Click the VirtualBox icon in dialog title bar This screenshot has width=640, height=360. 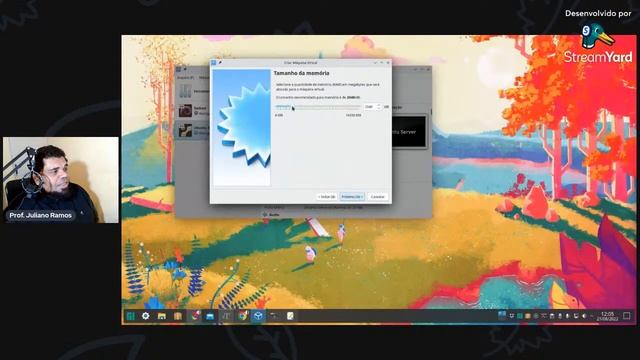(213, 62)
